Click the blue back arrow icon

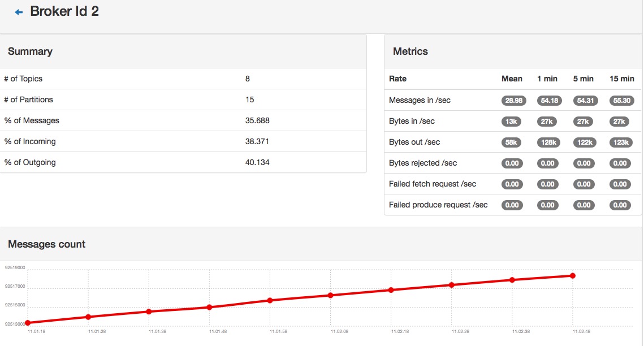point(19,12)
